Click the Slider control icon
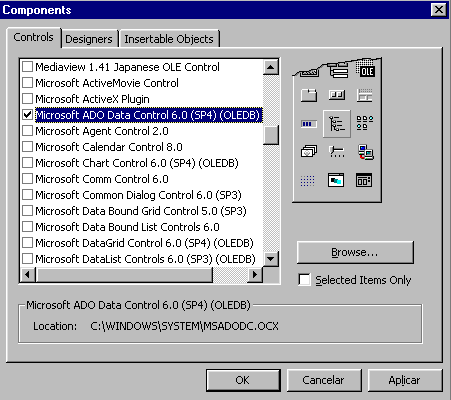The width and height of the screenshot is (451, 400). click(x=337, y=152)
